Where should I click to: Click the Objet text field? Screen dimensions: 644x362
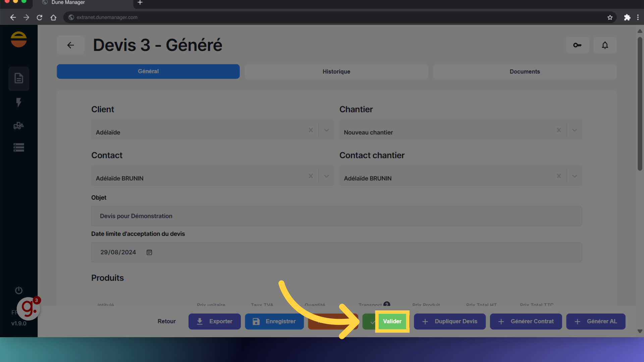(x=336, y=216)
